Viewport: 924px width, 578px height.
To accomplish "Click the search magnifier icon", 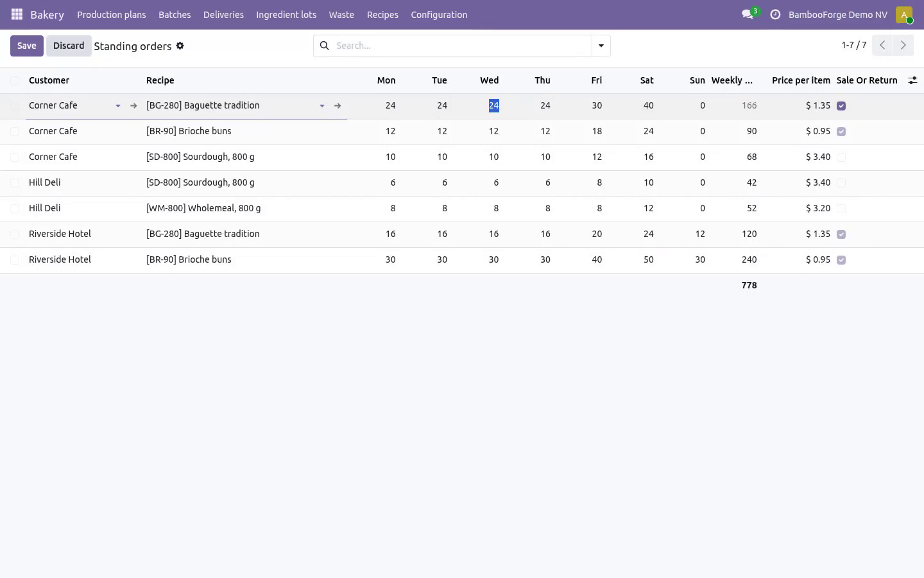I will 325,46.
